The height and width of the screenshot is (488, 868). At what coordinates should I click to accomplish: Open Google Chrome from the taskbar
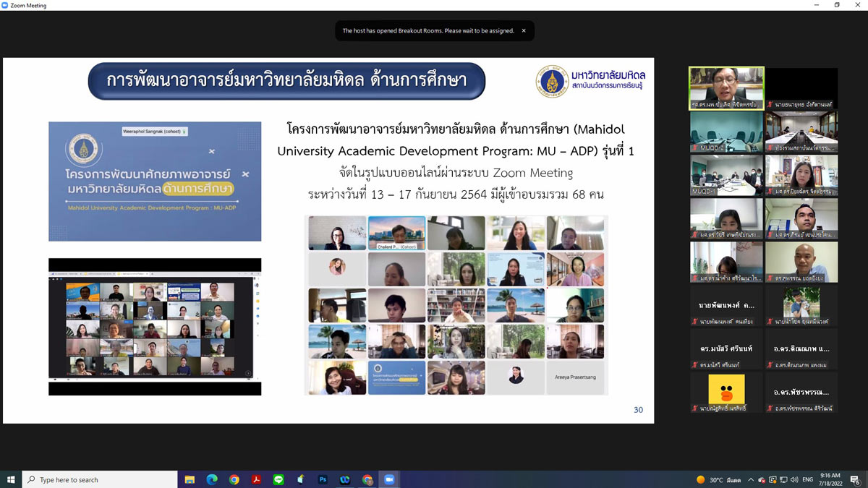(x=234, y=479)
